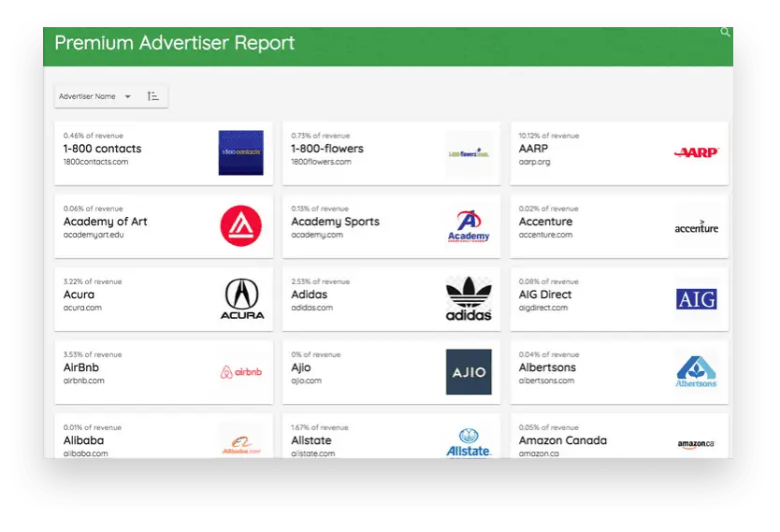Click the 2.53% of revenue label
Screen dimensions: 780x532
coord(321,282)
